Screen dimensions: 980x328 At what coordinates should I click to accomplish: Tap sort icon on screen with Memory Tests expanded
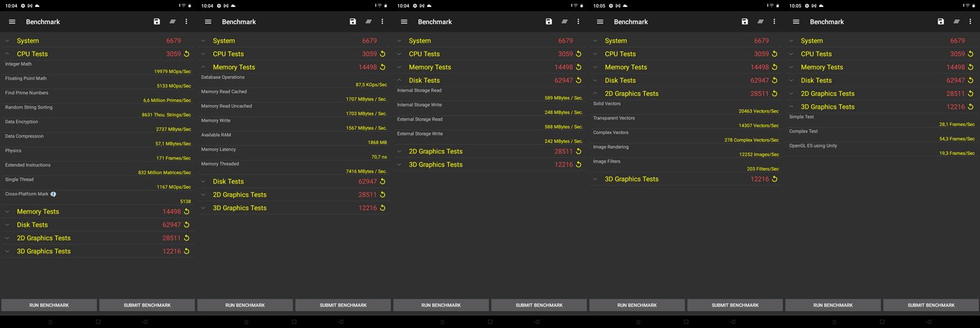click(x=368, y=22)
